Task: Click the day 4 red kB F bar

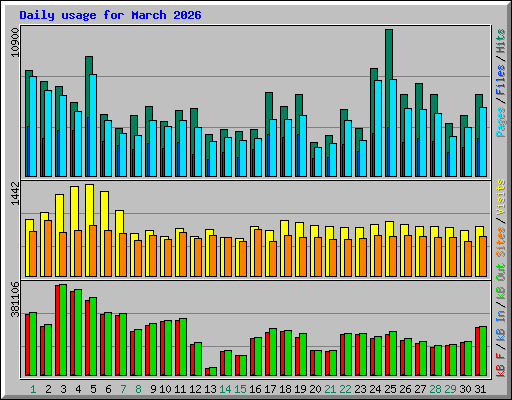Action: point(72,333)
